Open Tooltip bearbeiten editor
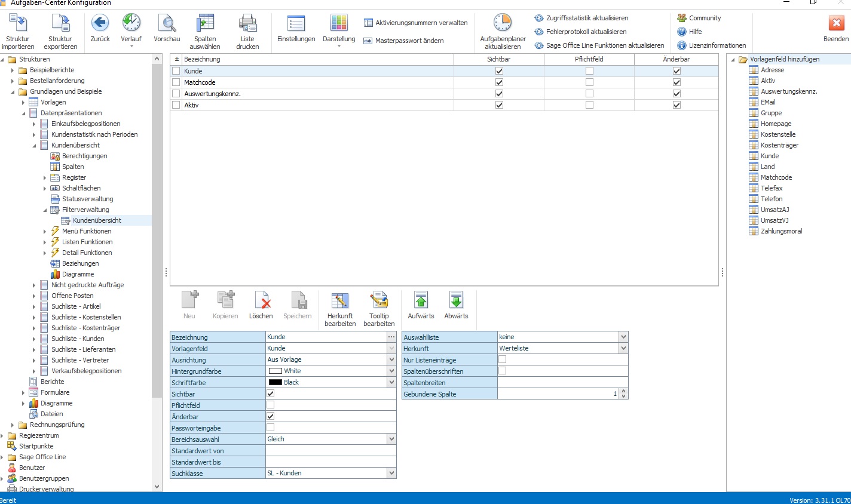The width and height of the screenshot is (851, 504). (x=379, y=300)
